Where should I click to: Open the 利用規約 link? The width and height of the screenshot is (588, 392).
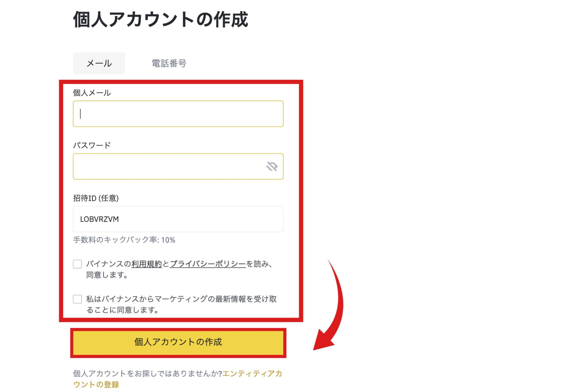coord(147,264)
